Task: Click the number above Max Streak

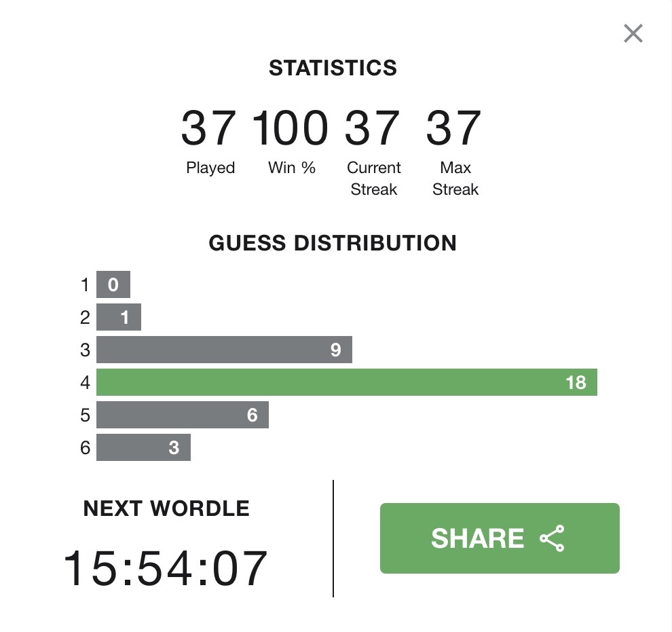Action: [x=453, y=129]
